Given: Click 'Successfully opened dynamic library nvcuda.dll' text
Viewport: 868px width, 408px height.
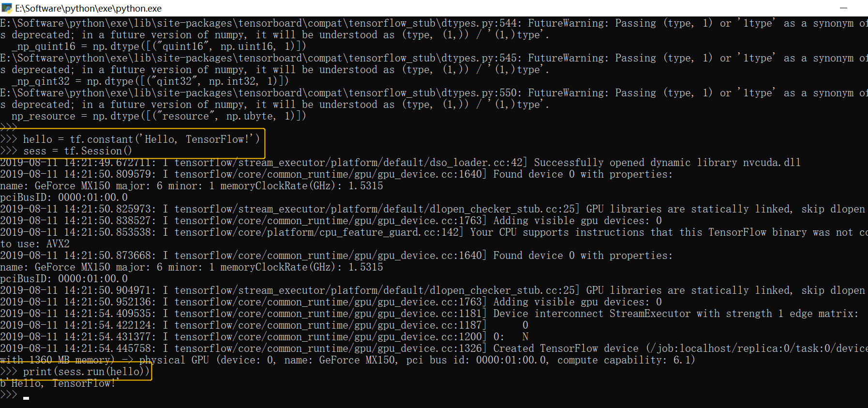Looking at the screenshot, I should point(667,163).
